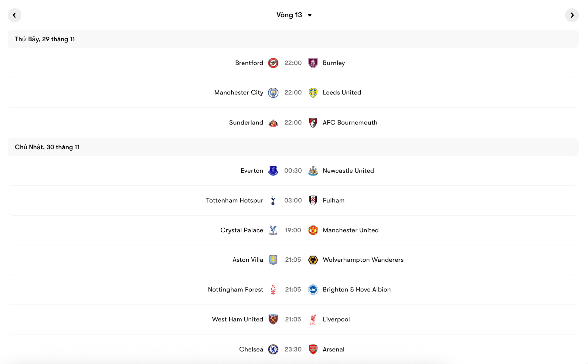Select the Chủ Nhật, 30 tháng 11 header
588x364 pixels.
[x=47, y=147]
